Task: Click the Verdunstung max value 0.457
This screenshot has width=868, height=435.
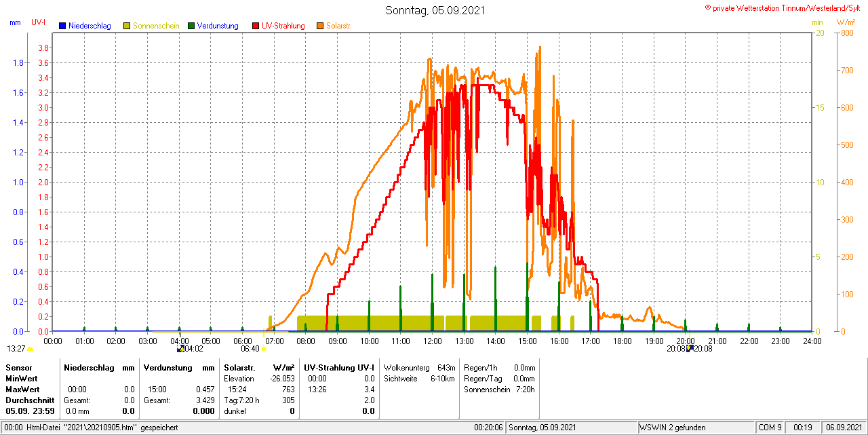Action: coord(205,390)
